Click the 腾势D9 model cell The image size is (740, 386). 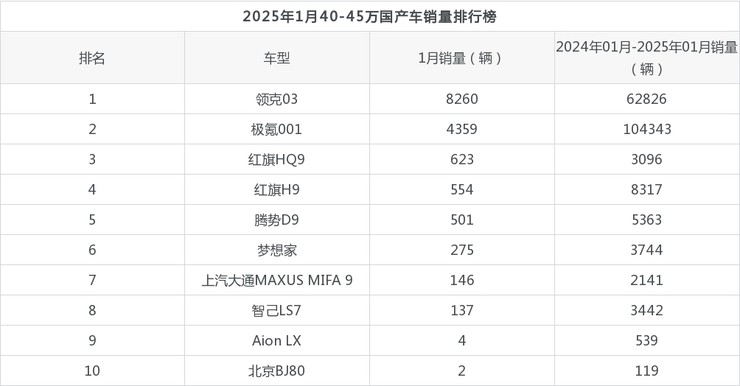tap(277, 220)
